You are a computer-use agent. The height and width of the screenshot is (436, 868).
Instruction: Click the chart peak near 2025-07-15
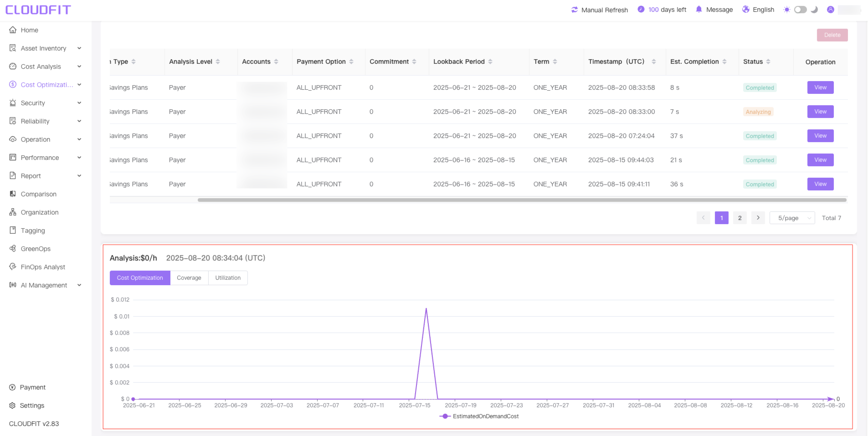tap(426, 309)
